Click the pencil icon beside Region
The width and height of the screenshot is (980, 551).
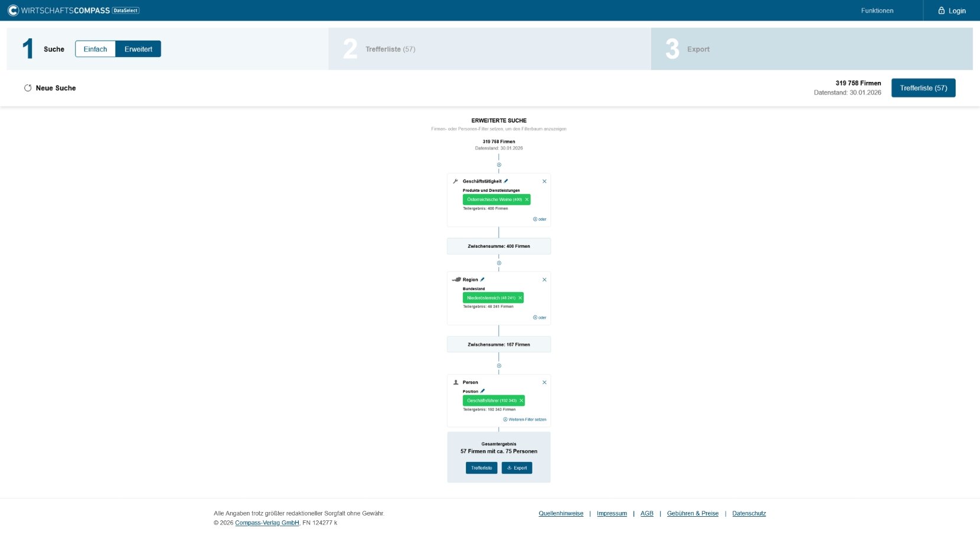(482, 280)
